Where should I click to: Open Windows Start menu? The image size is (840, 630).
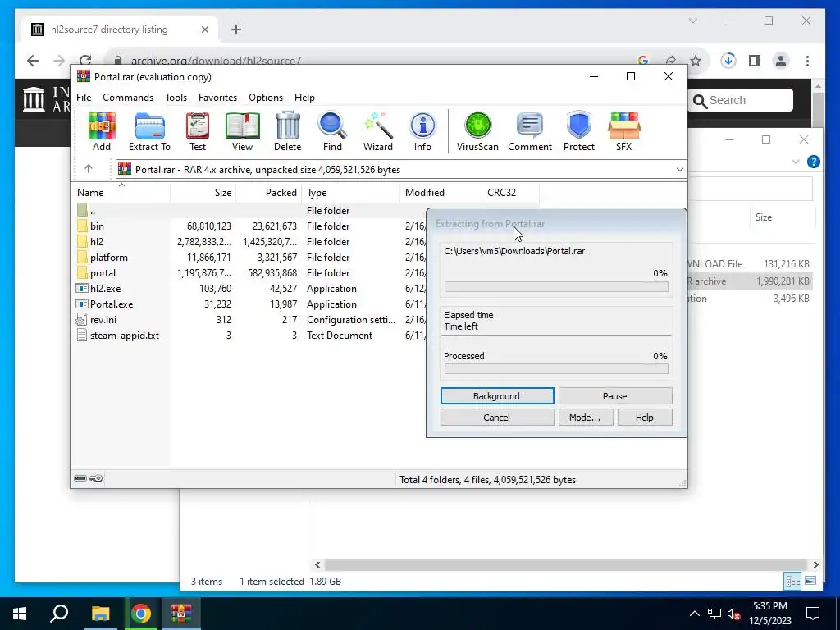pyautogui.click(x=20, y=614)
